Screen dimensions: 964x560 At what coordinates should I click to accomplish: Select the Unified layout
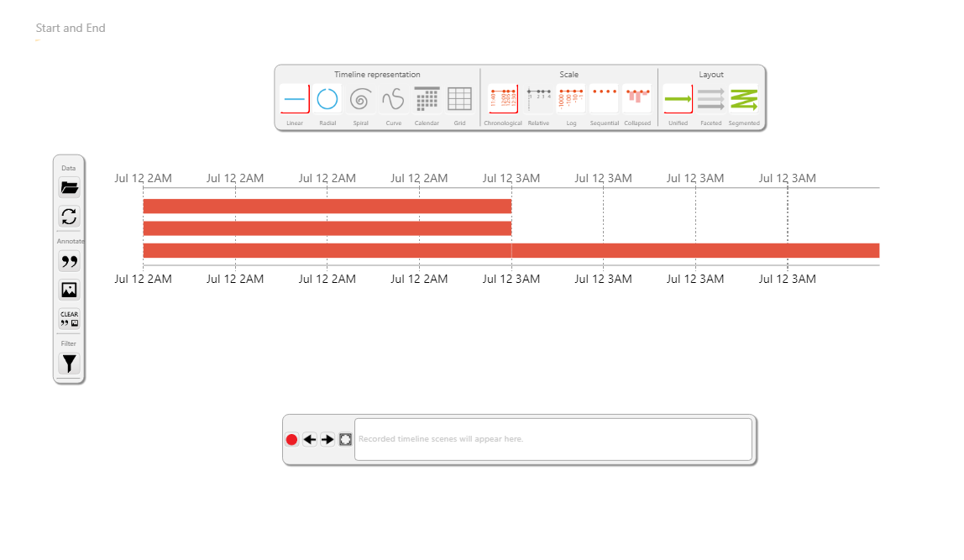(x=678, y=99)
